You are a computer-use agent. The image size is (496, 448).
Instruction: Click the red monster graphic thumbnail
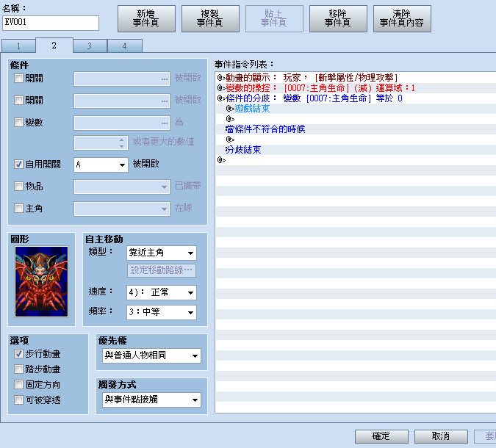click(41, 281)
